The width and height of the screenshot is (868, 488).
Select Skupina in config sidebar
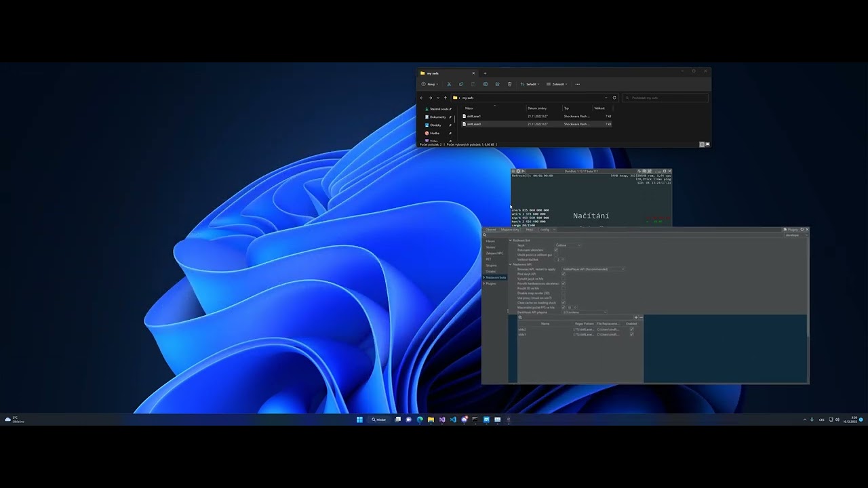coord(492,266)
